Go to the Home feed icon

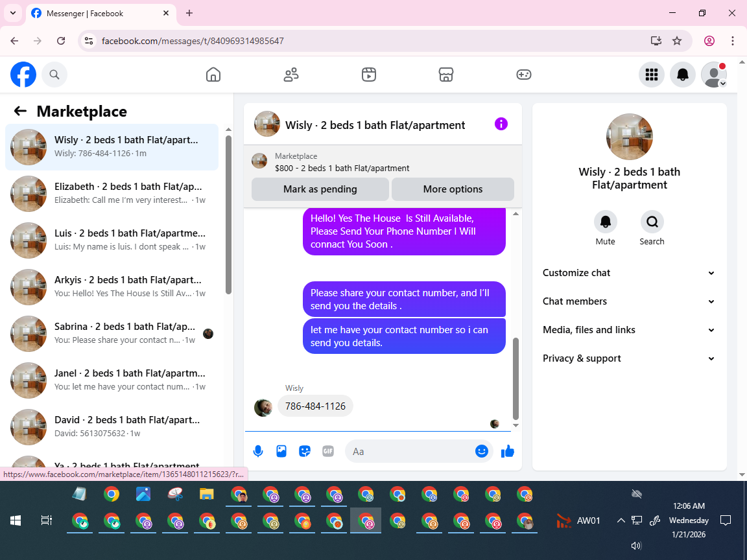[x=213, y=75]
